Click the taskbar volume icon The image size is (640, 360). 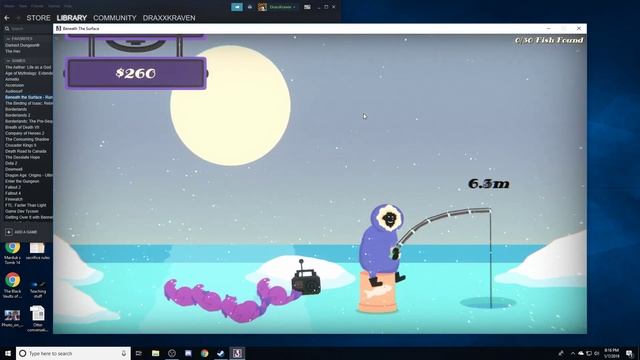click(x=596, y=353)
